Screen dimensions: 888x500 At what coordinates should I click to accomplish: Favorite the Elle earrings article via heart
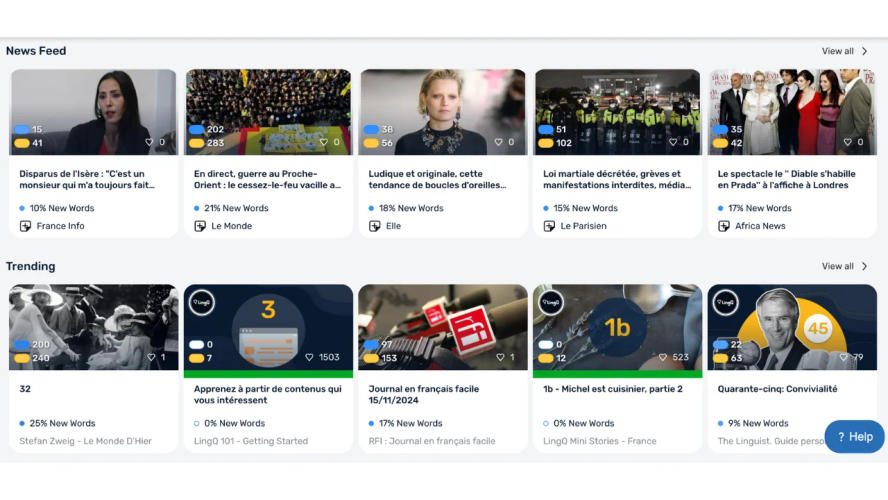[x=498, y=142]
